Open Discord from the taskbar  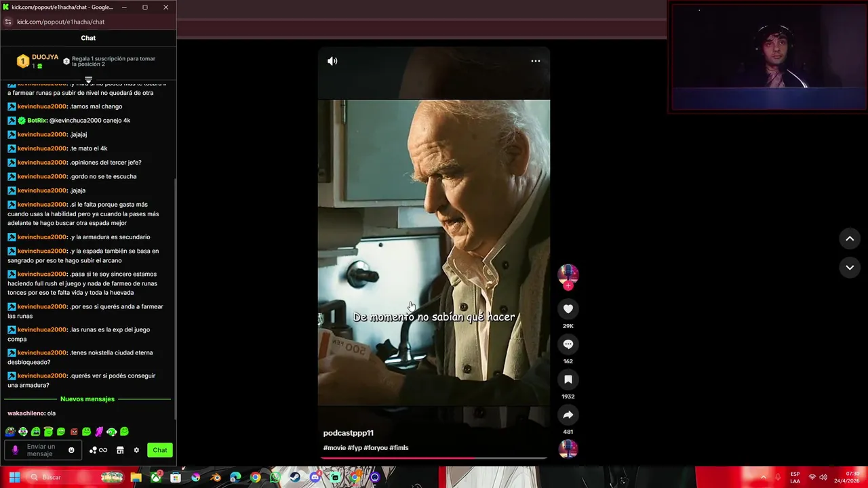(x=315, y=477)
